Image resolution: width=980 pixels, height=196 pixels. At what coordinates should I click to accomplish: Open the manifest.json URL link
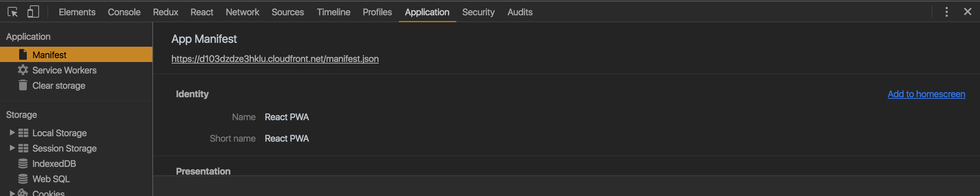275,59
